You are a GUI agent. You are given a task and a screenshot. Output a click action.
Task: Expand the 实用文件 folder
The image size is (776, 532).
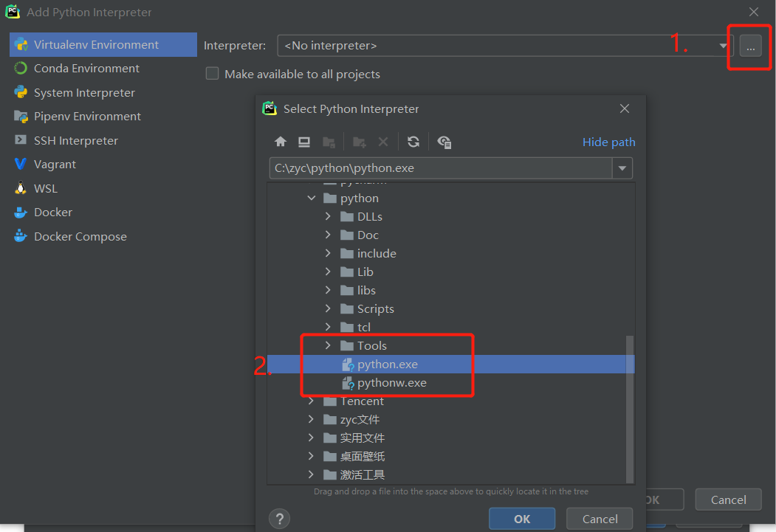(312, 438)
